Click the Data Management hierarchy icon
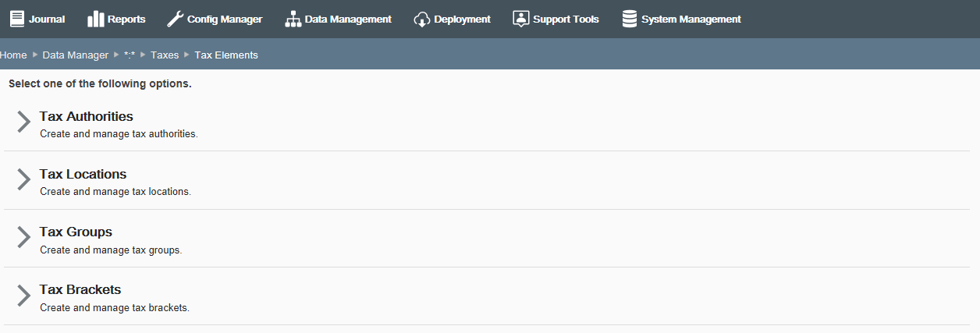The width and height of the screenshot is (980, 333). [x=293, y=19]
